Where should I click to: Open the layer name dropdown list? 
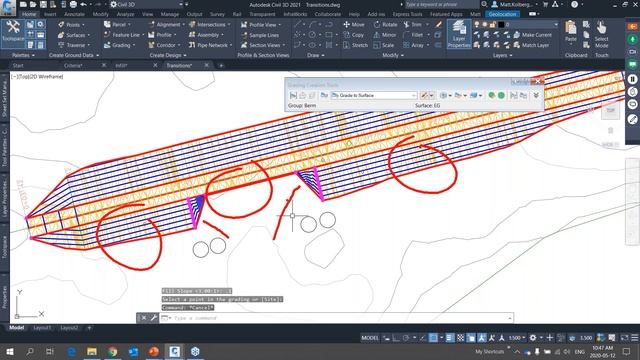click(x=556, y=24)
